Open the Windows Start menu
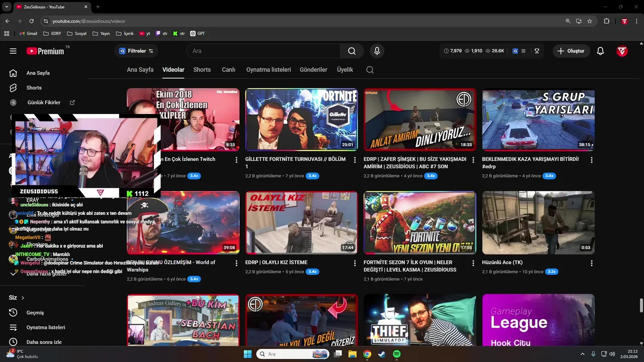 pyautogui.click(x=248, y=354)
